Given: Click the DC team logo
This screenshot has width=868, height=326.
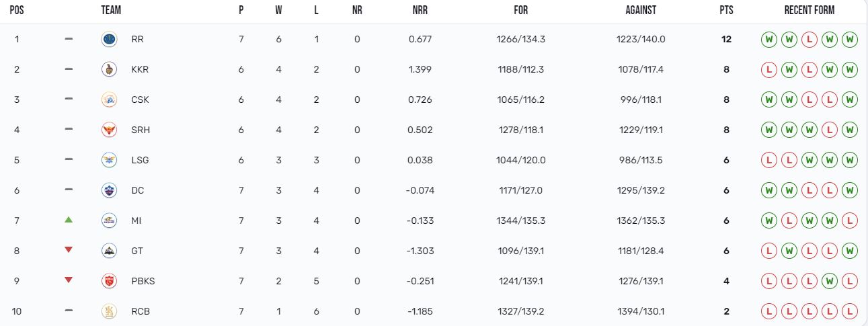Looking at the screenshot, I should pyautogui.click(x=108, y=190).
